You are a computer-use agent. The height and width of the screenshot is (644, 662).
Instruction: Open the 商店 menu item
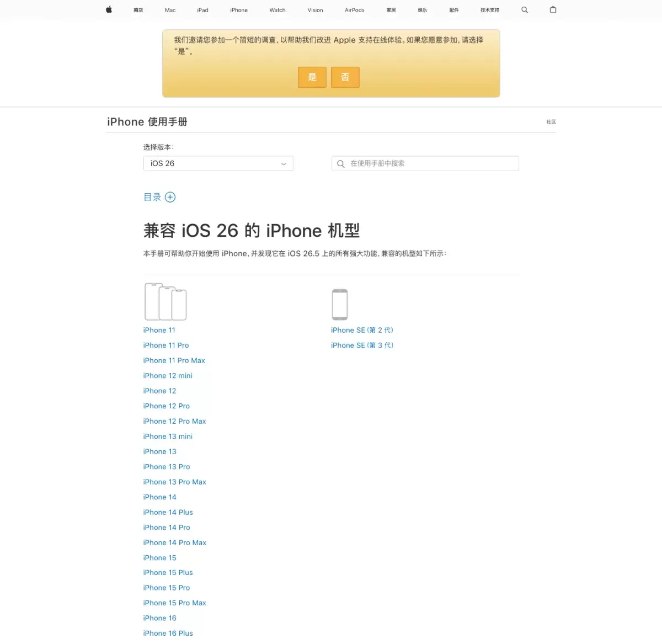point(138,10)
